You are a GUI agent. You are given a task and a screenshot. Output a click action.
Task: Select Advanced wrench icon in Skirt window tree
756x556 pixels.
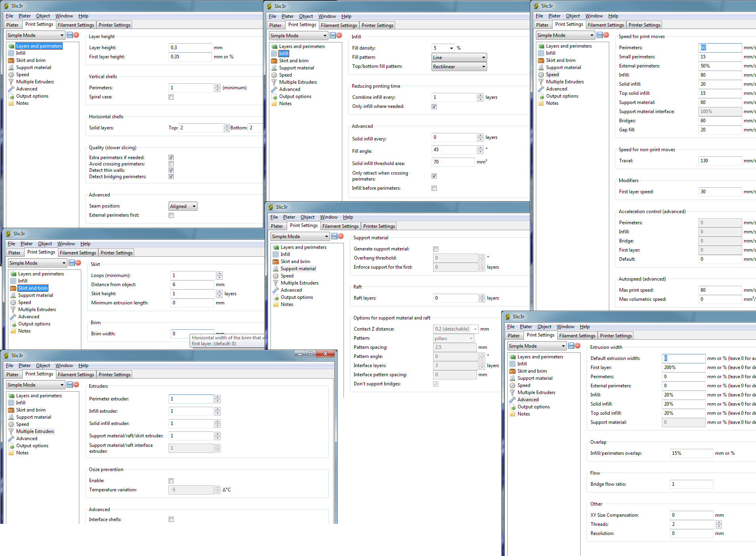click(x=13, y=317)
